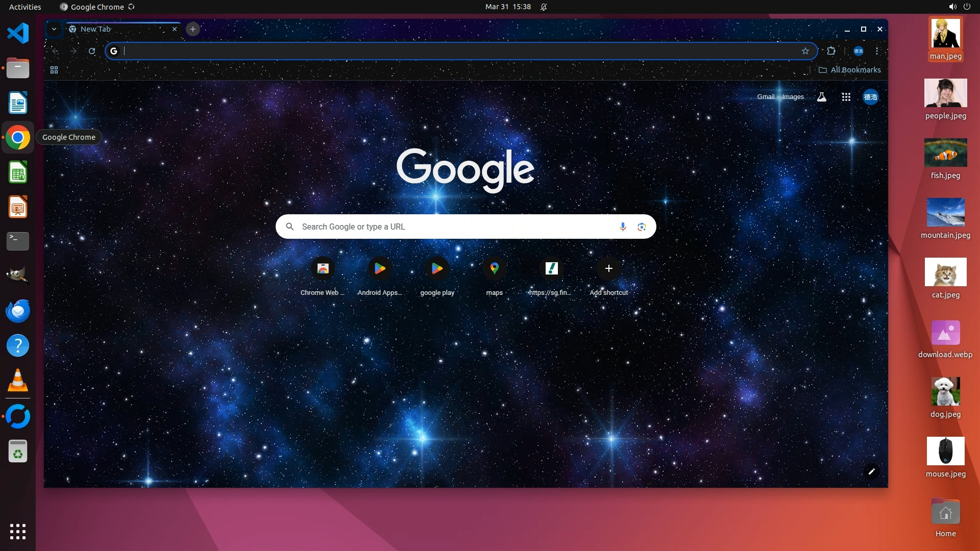Image resolution: width=980 pixels, height=551 pixels.
Task: Open the Gmail link
Action: pyautogui.click(x=765, y=97)
